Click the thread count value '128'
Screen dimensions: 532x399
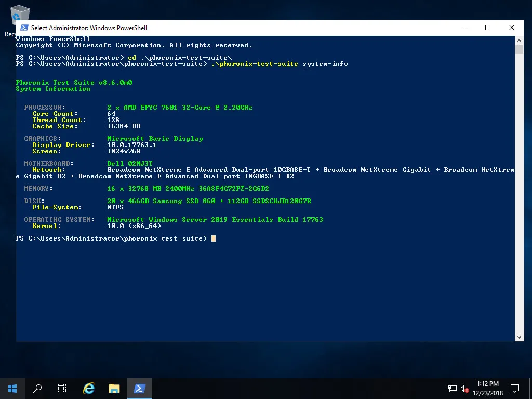point(113,120)
